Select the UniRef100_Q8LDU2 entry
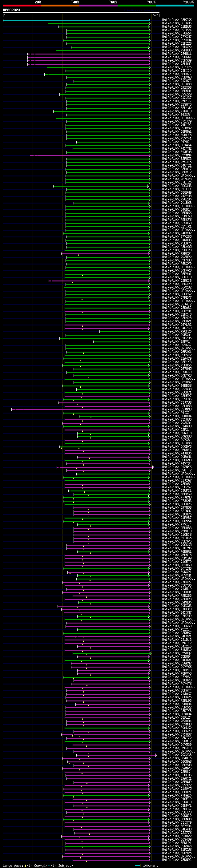 click(x=177, y=64)
